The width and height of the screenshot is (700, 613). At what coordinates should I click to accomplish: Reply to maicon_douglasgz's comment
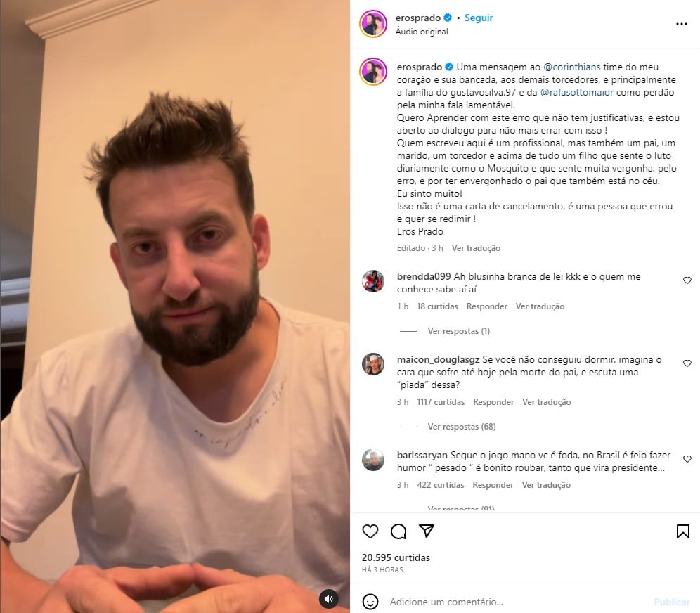493,402
